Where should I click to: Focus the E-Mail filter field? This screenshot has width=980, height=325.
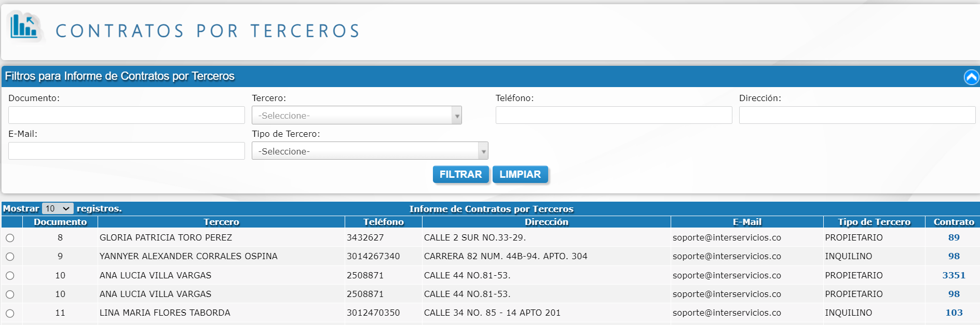click(x=126, y=151)
